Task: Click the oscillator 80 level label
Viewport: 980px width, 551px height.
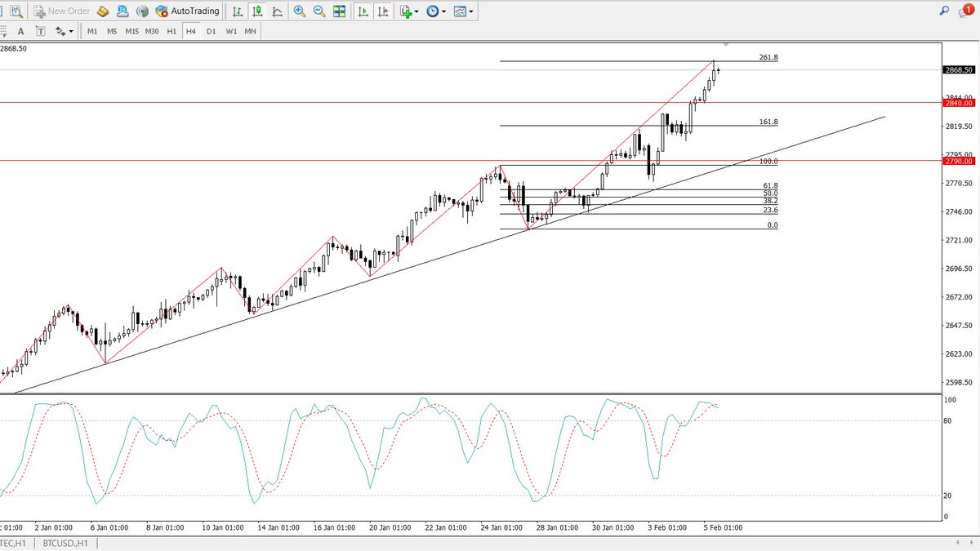Action: tap(948, 421)
